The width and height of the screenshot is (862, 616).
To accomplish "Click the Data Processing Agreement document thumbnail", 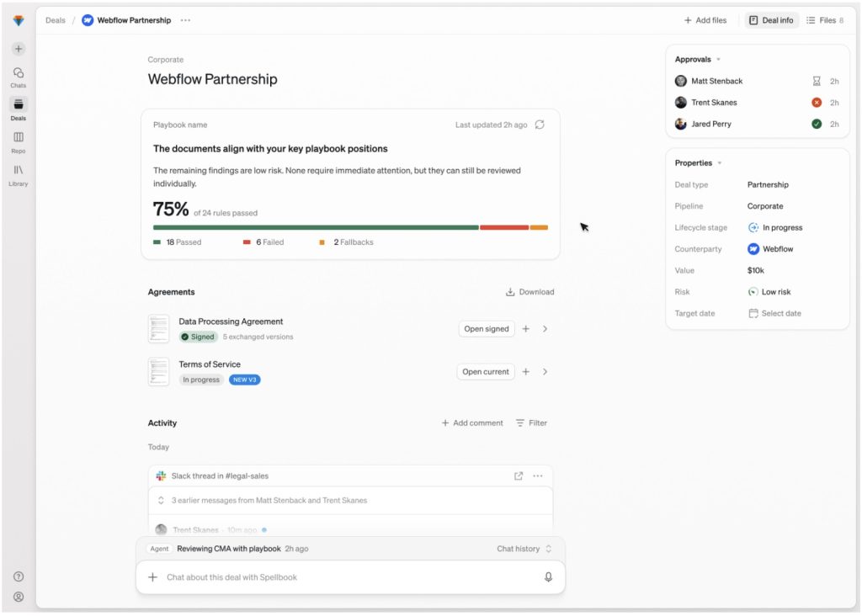I will pyautogui.click(x=158, y=328).
